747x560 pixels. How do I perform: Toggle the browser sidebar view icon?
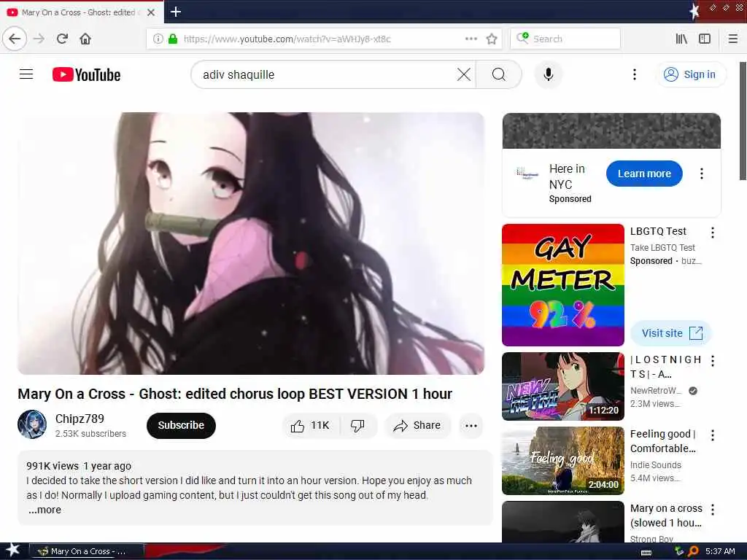pos(704,39)
